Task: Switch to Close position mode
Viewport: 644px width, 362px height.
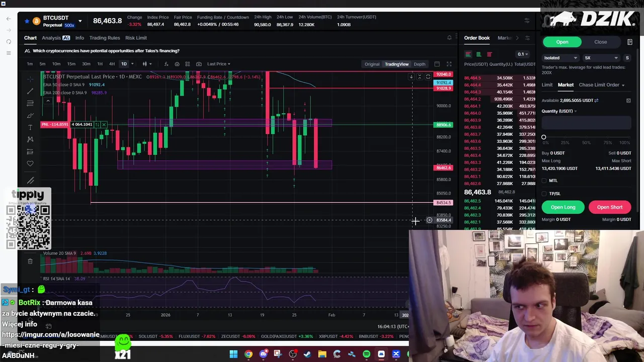Action: pyautogui.click(x=600, y=42)
